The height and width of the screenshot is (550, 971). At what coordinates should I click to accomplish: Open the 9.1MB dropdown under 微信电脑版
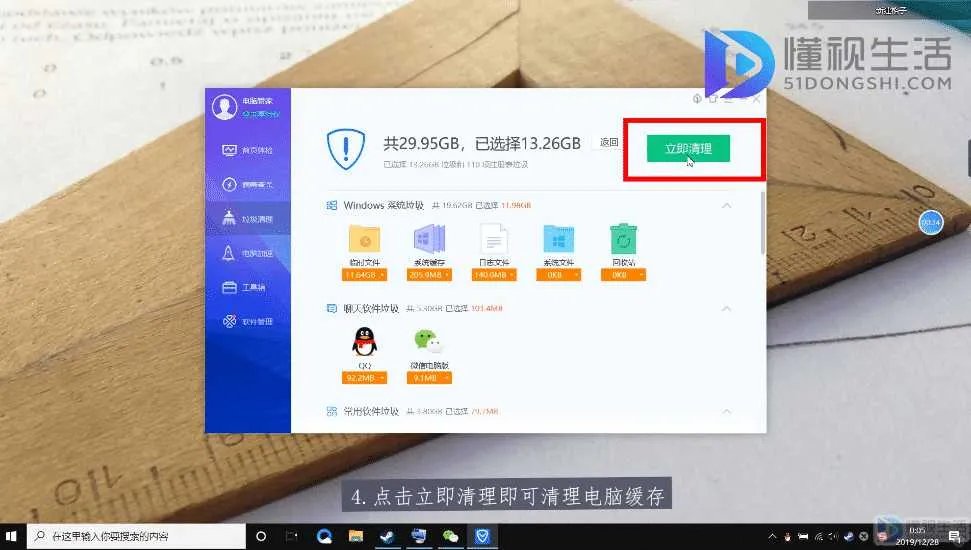[429, 378]
